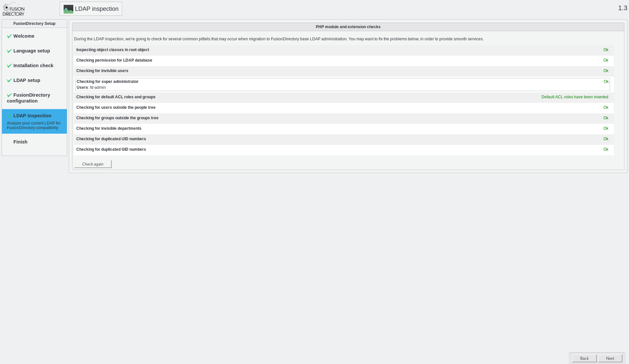Click Ok status for root object classes check
Image resolution: width=629 pixels, height=364 pixels.
[606, 50]
